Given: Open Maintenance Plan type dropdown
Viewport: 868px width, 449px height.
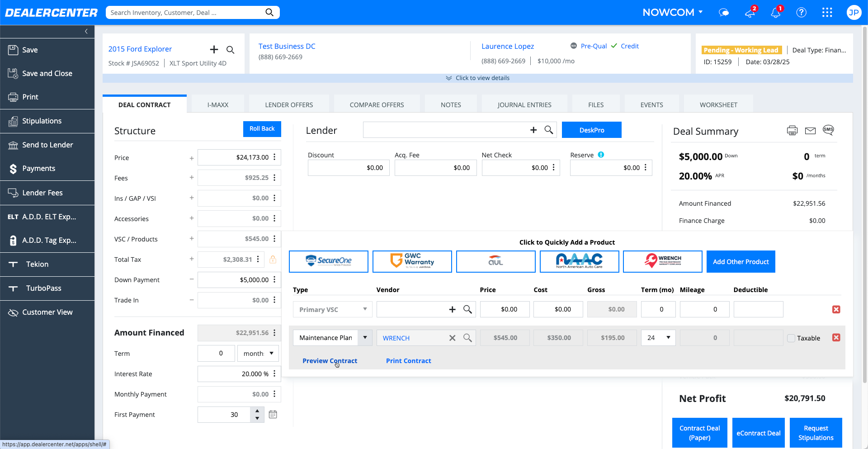Looking at the screenshot, I should click(365, 337).
